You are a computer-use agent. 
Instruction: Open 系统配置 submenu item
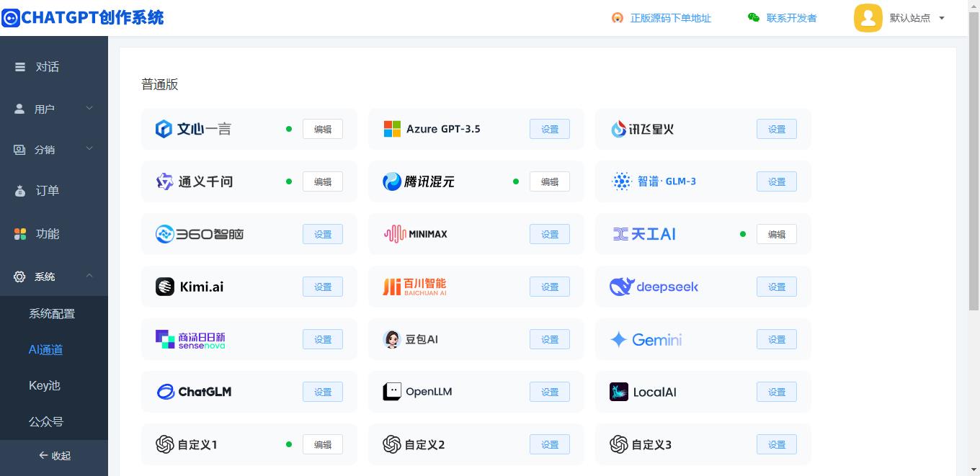point(52,314)
